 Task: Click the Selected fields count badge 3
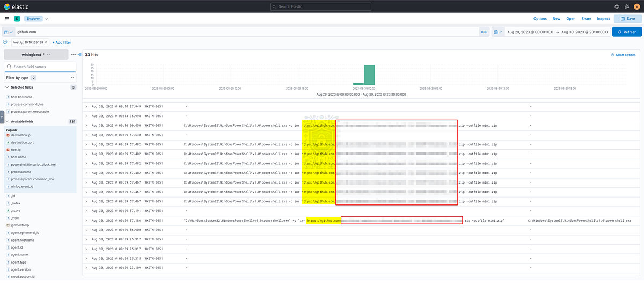(x=74, y=87)
